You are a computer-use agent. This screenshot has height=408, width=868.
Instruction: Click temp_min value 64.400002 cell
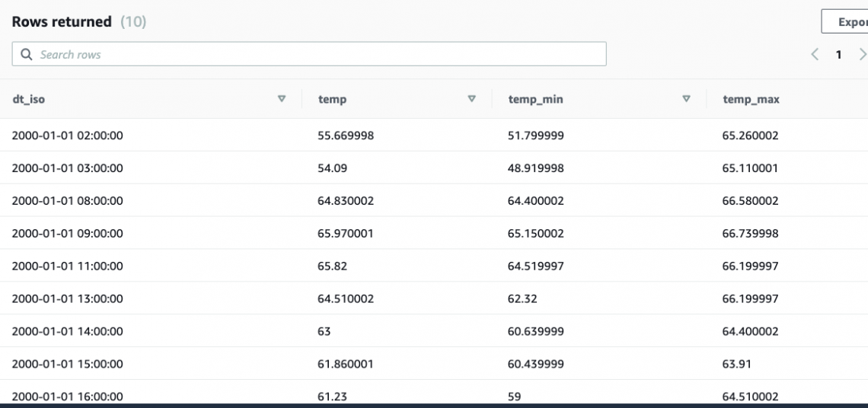(536, 201)
